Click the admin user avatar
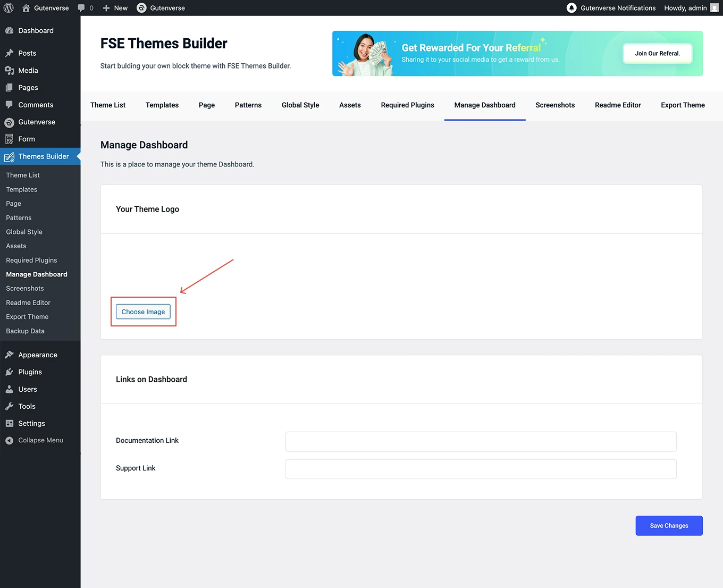723x588 pixels. pyautogui.click(x=714, y=8)
